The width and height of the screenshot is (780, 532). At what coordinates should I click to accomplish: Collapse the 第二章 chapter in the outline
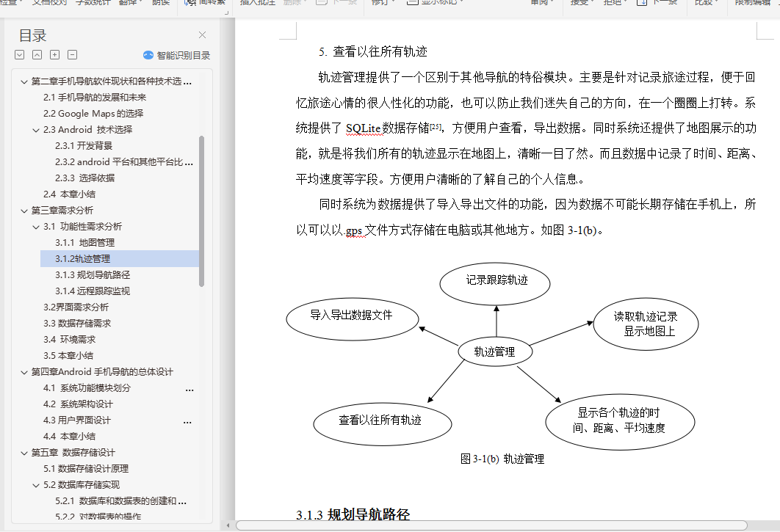(24, 81)
